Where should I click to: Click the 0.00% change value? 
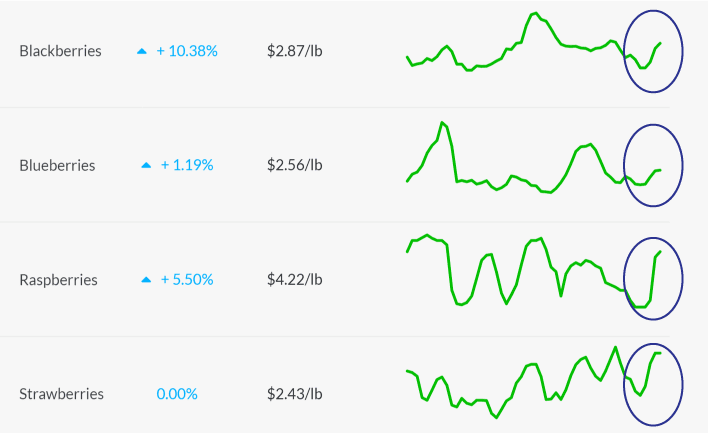[177, 394]
